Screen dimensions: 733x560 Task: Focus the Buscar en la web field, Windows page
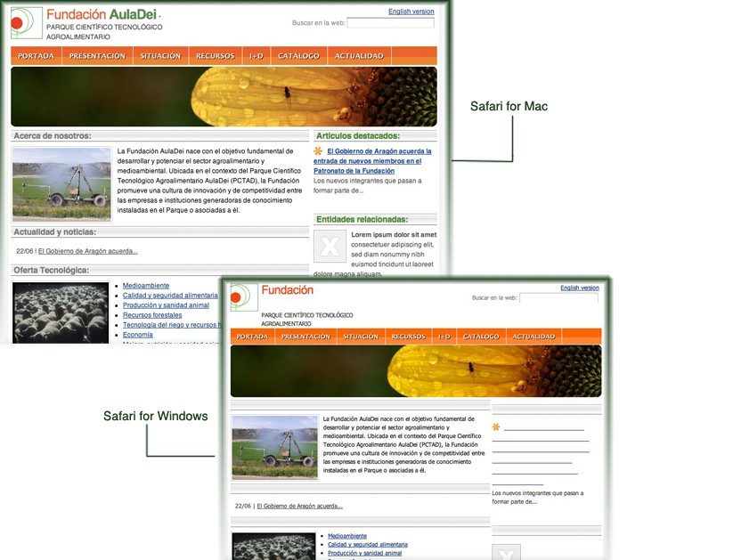pos(558,297)
